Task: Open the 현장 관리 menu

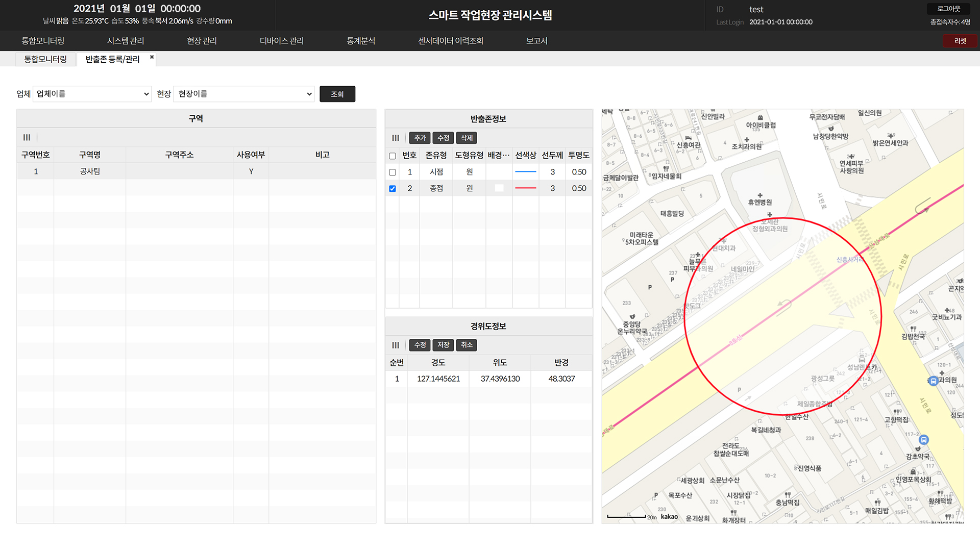Action: (202, 41)
